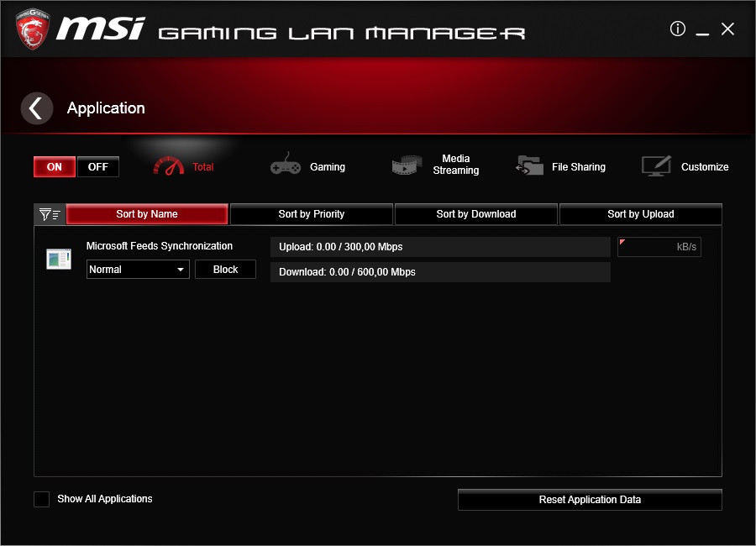Click the MSI dragon shield logo
This screenshot has width=756, height=546.
[32, 29]
